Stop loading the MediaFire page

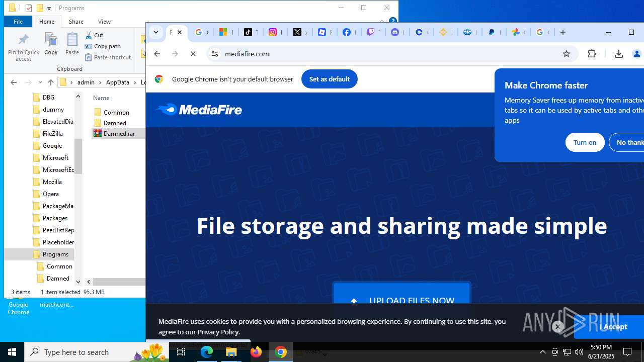pos(193,54)
